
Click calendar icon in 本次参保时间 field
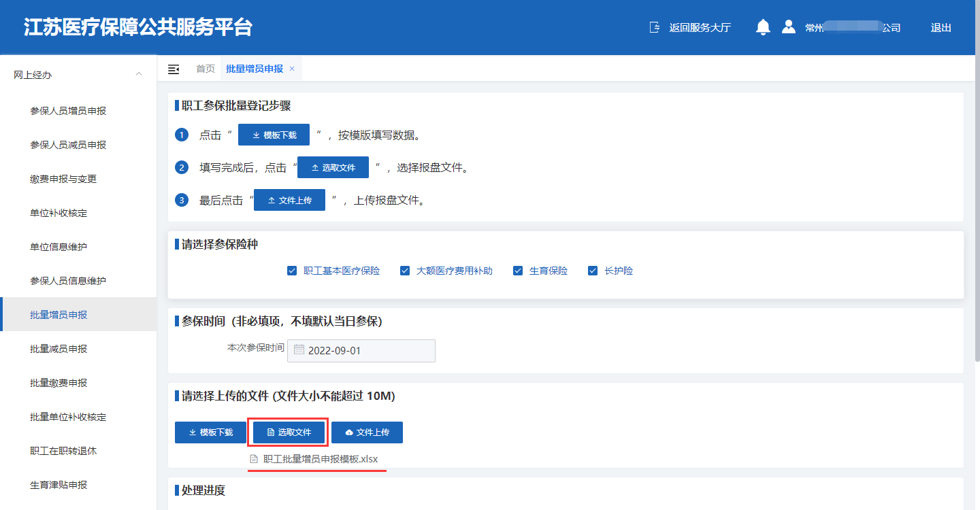299,351
